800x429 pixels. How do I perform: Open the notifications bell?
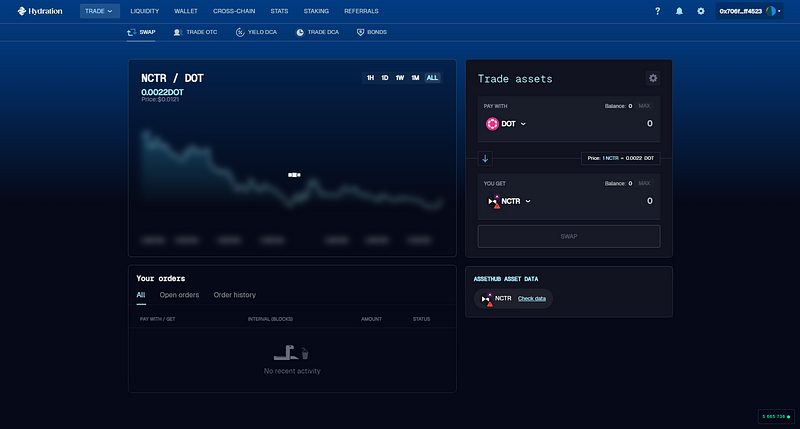coord(679,11)
